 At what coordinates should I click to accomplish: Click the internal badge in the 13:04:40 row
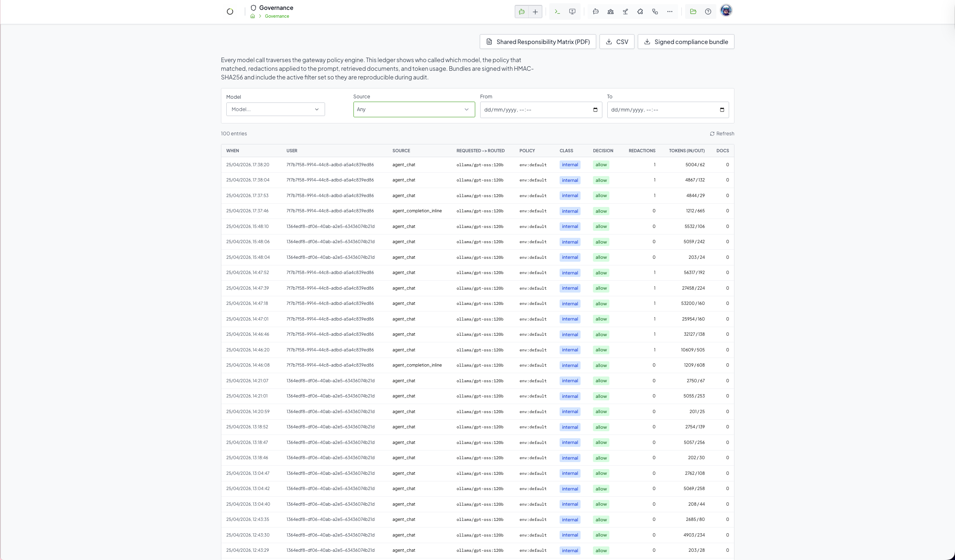pos(570,504)
